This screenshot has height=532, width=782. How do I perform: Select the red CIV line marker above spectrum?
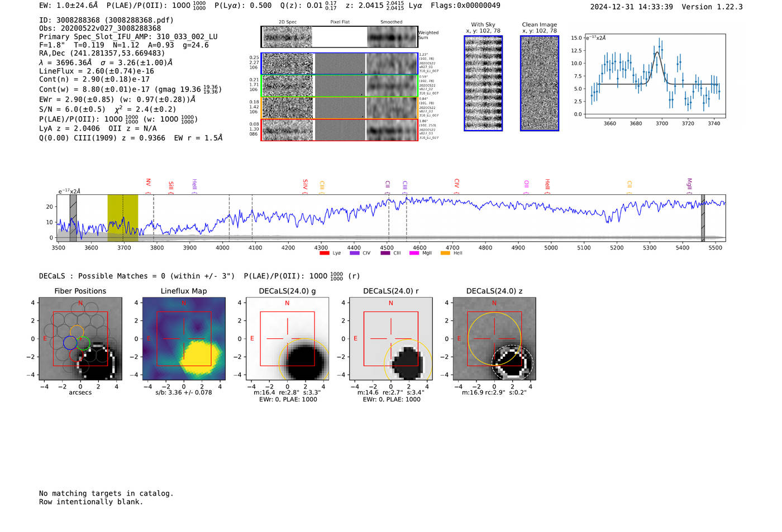[x=456, y=186]
